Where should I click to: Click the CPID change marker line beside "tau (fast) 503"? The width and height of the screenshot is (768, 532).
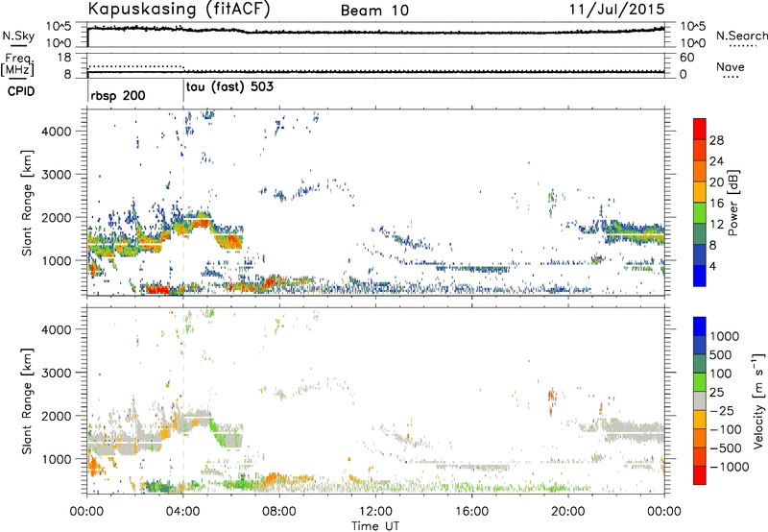183,91
